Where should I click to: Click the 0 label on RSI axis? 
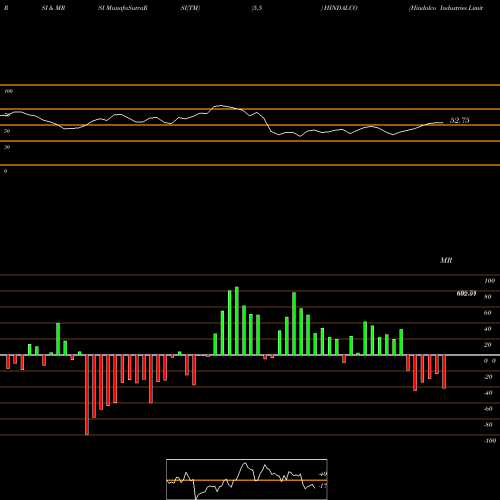5,171
